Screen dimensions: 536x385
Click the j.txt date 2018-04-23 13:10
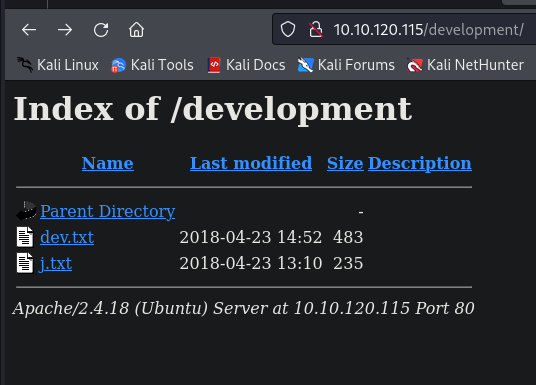pyautogui.click(x=251, y=263)
